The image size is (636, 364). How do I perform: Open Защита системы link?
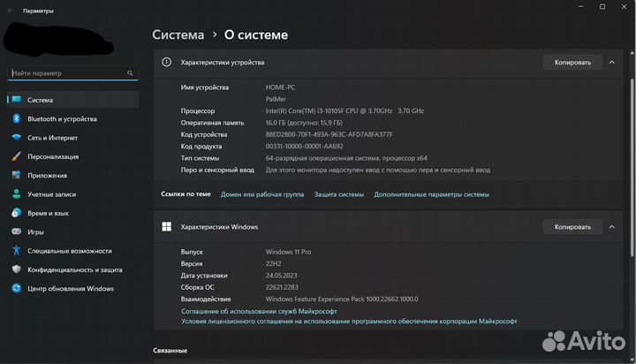[338, 194]
